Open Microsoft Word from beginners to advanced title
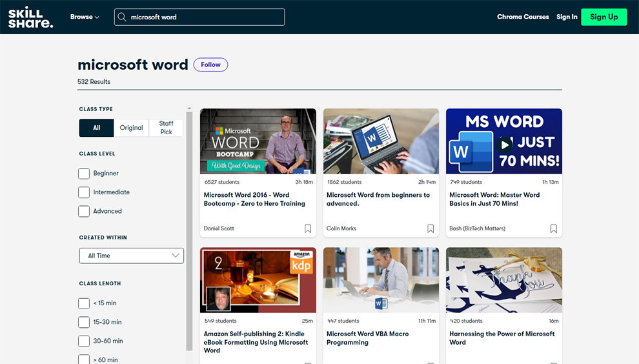The height and width of the screenshot is (364, 639). tap(378, 199)
